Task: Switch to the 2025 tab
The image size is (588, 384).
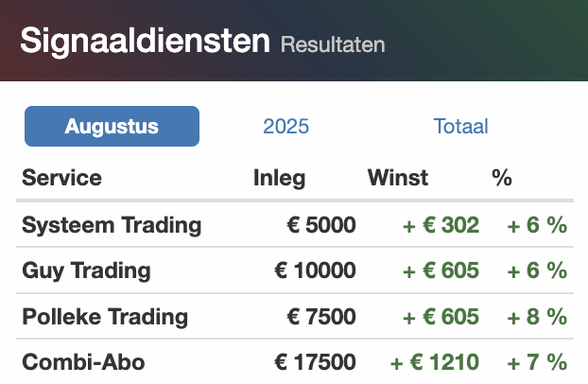Action: pos(286,126)
